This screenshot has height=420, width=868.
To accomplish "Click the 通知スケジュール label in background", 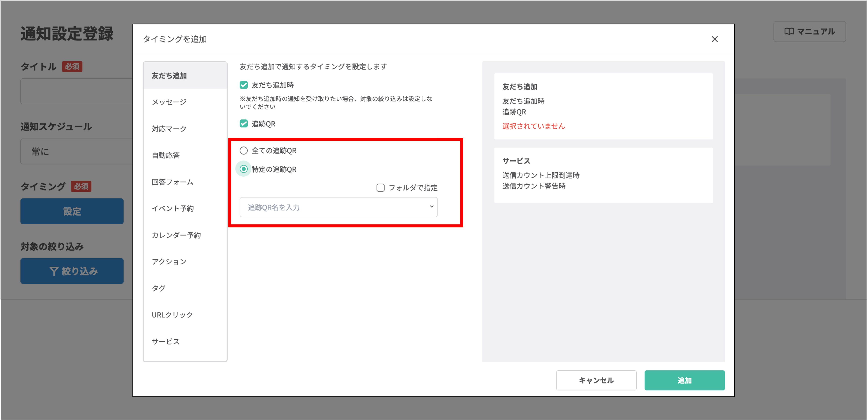I will (x=56, y=127).
